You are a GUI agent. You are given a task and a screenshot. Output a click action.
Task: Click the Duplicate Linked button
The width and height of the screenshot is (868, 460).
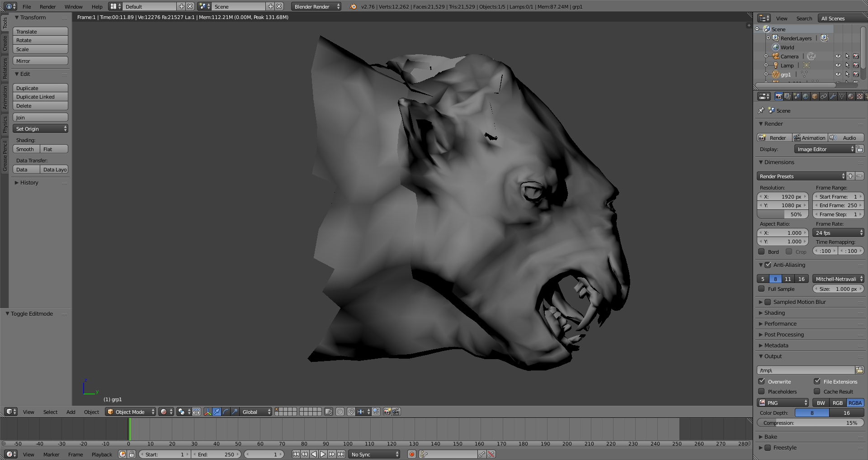[40, 97]
